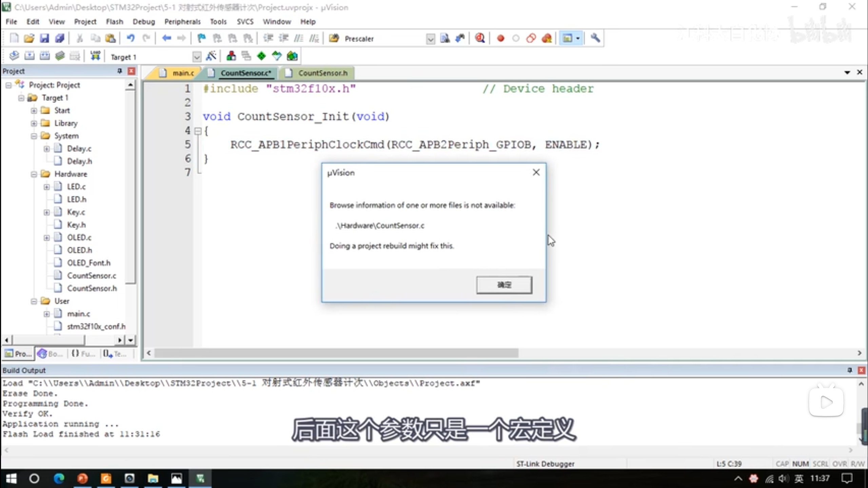The height and width of the screenshot is (488, 868).
Task: Collapse the Hardware folder node
Action: coord(34,174)
